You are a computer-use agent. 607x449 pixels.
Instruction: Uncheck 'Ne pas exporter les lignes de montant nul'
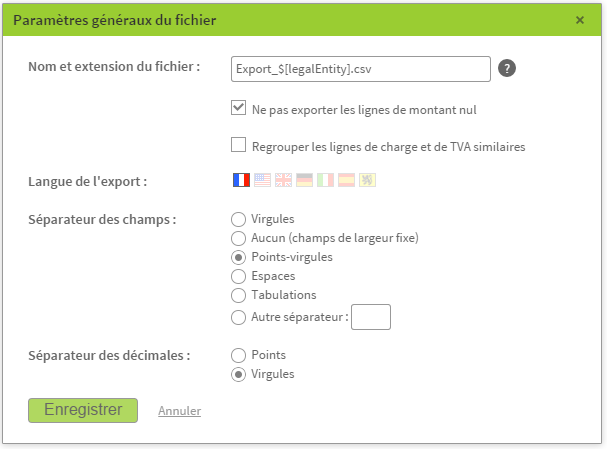tap(238, 108)
